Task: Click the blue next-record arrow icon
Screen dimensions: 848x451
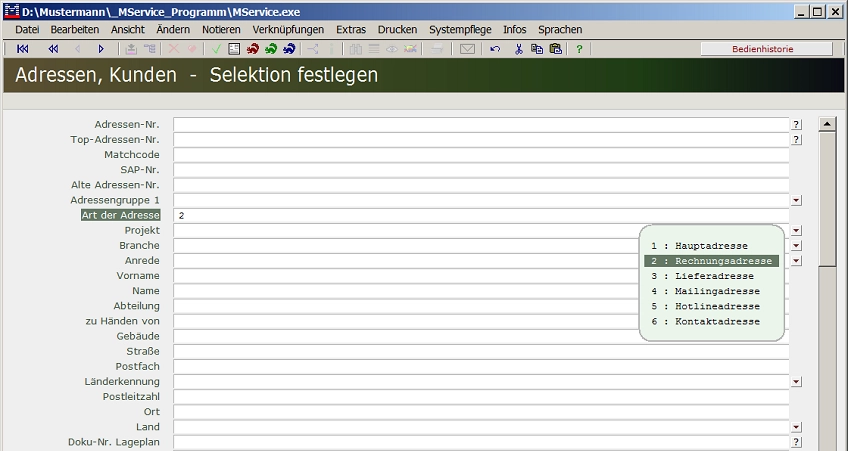Action: click(x=101, y=49)
